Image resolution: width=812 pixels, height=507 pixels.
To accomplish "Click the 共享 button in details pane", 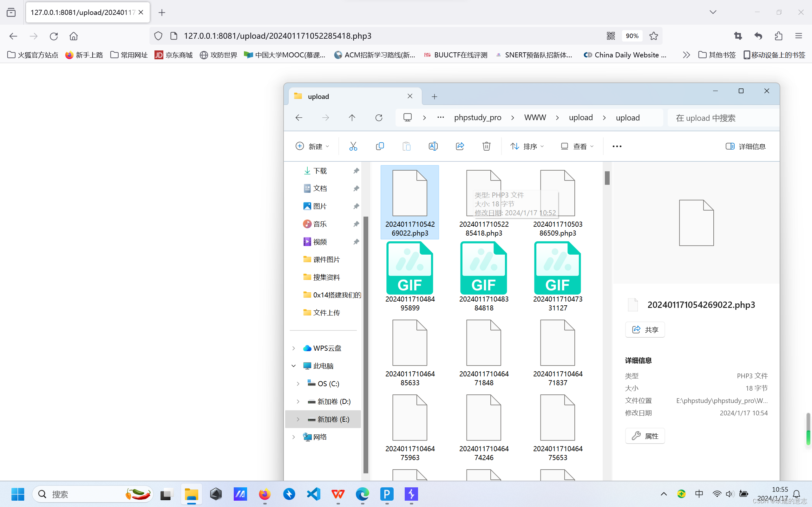I will click(645, 330).
